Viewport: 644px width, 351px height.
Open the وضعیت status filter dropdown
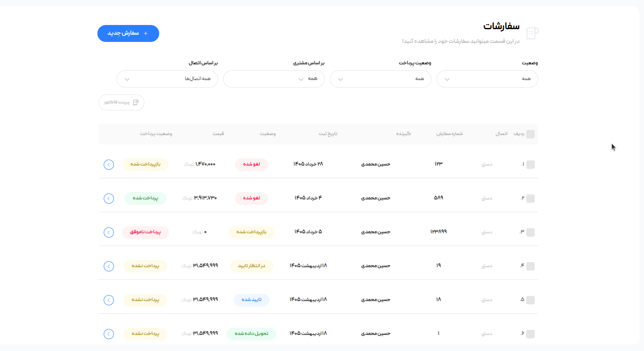click(x=487, y=79)
